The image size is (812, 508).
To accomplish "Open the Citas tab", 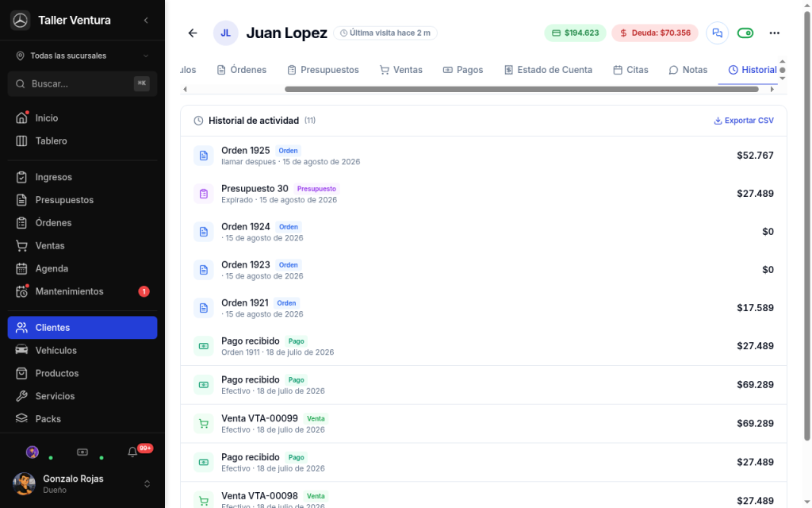I will [x=630, y=70].
